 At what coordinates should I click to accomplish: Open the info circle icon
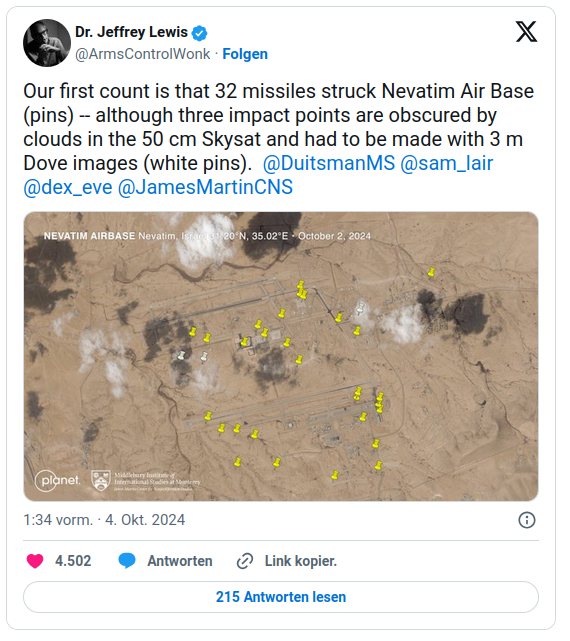[527, 520]
